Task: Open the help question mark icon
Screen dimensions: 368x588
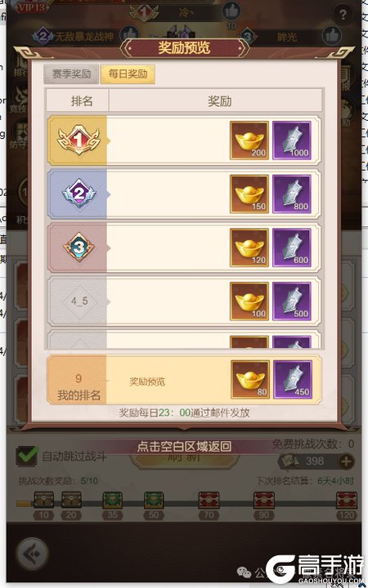Action: click(343, 15)
